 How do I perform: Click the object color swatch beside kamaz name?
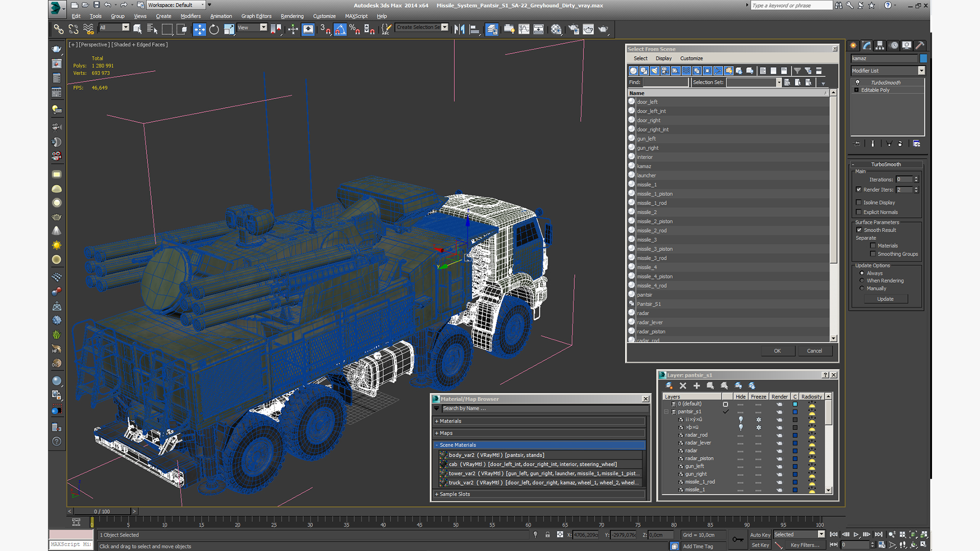(x=923, y=59)
